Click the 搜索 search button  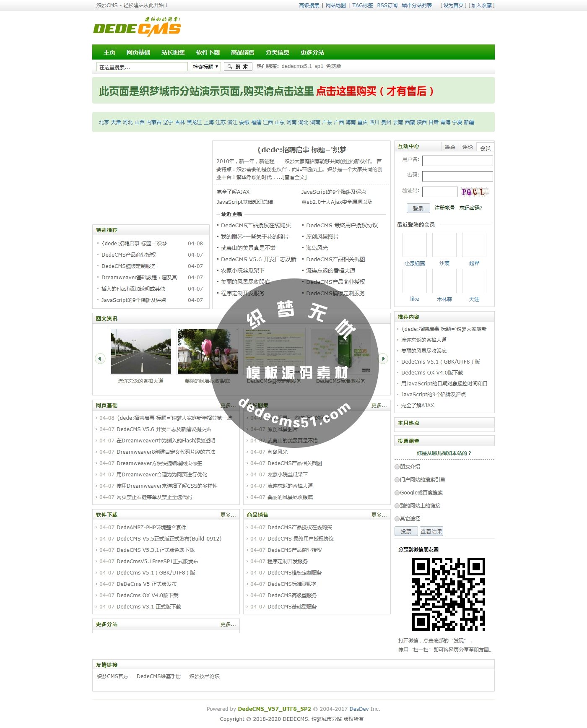pyautogui.click(x=238, y=67)
